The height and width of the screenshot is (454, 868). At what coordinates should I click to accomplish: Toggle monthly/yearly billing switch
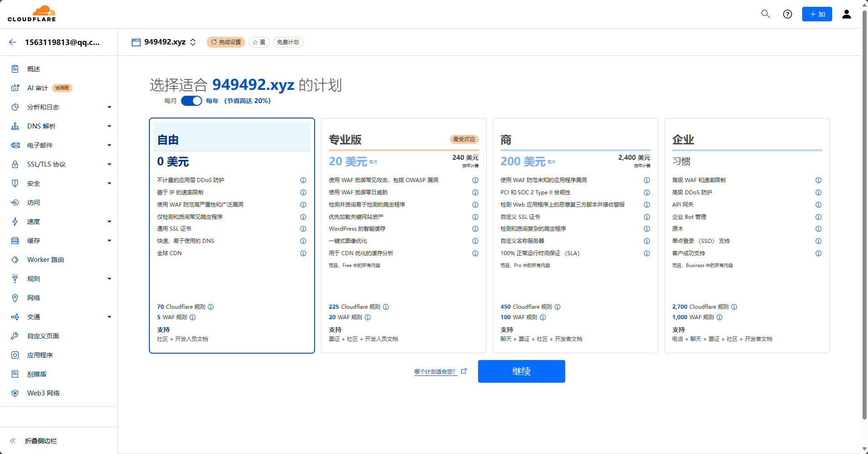click(x=192, y=101)
